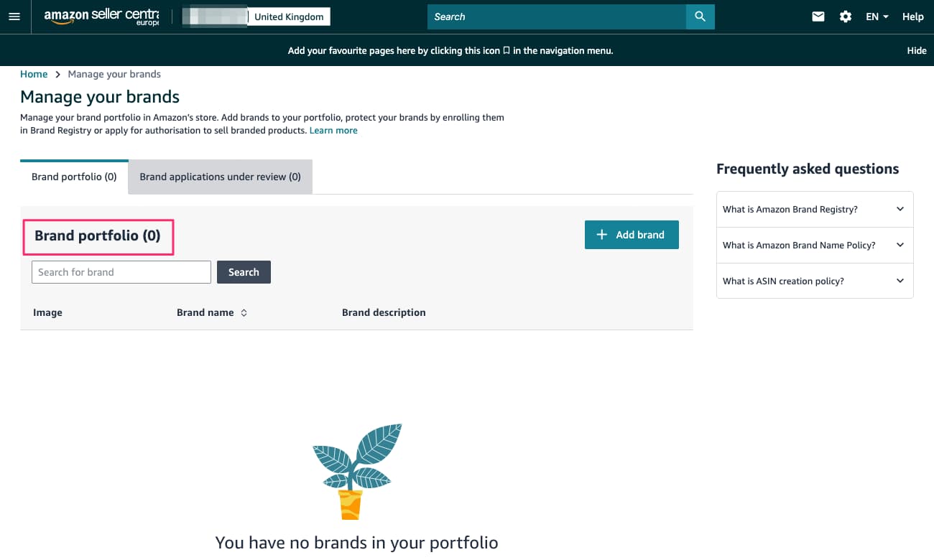Go to Home via breadcrumb link
The height and width of the screenshot is (560, 934).
(34, 74)
